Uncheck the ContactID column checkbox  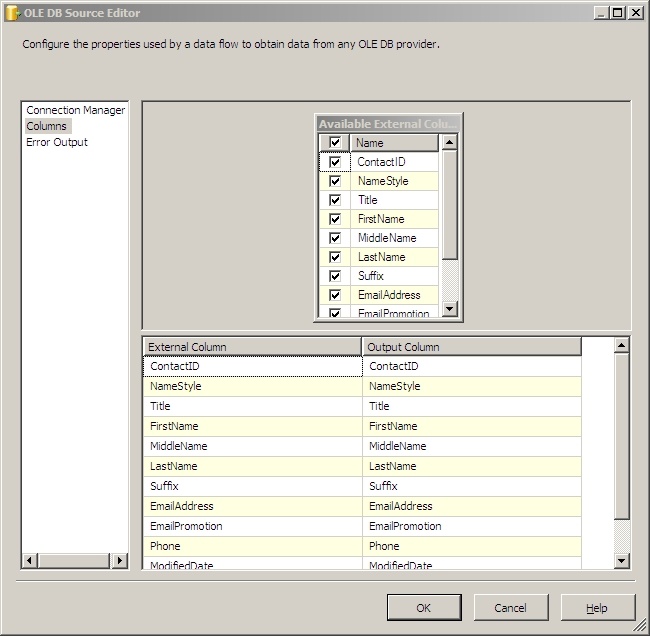[x=335, y=162]
